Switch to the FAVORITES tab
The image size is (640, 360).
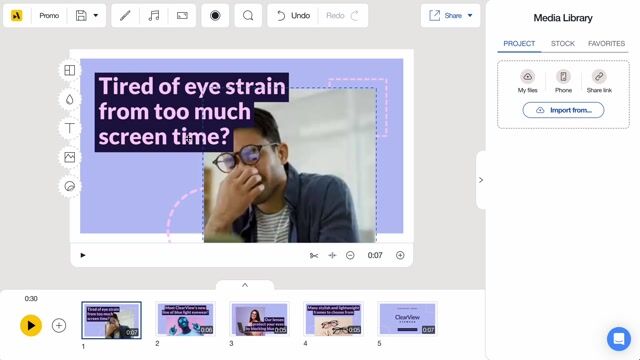(606, 43)
